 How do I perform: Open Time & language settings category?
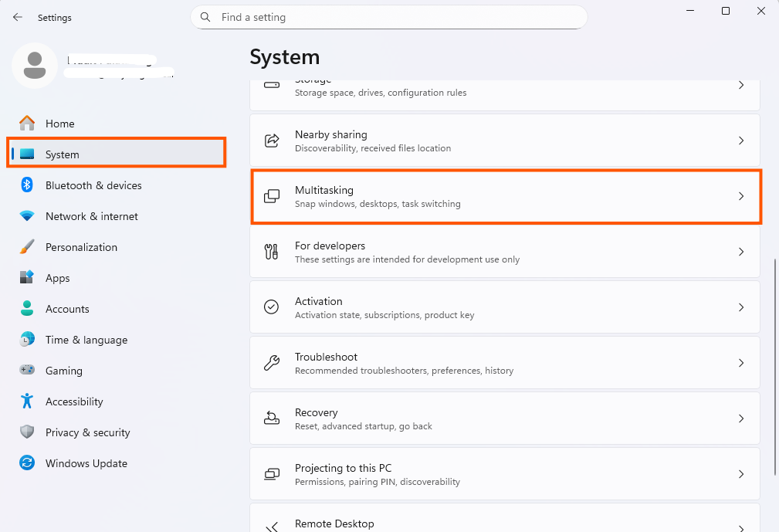point(86,340)
